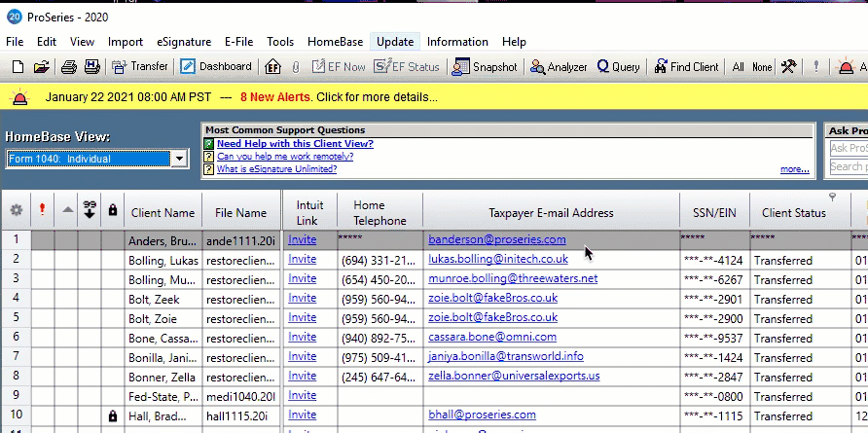Open client file with folder icon
This screenshot has width=868, height=433.
pos(41,67)
